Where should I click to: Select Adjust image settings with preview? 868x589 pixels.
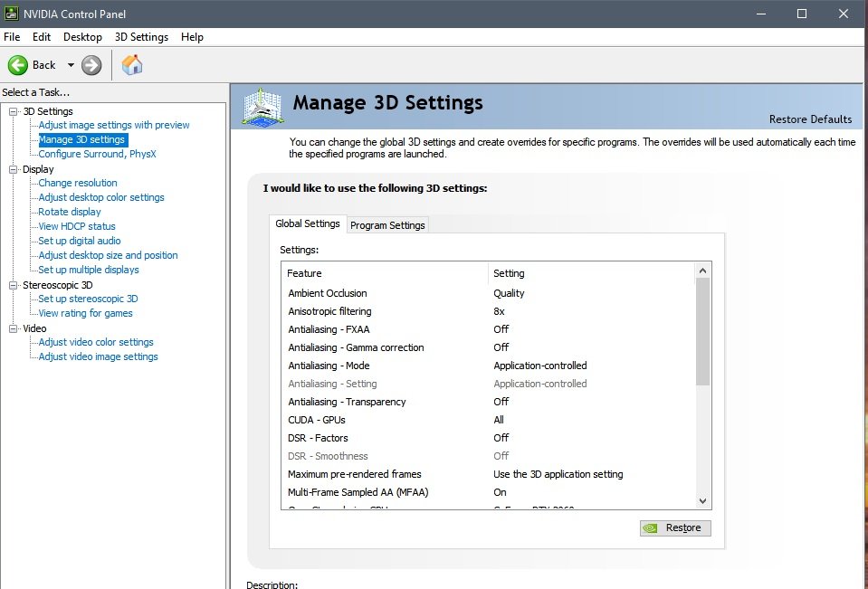click(114, 125)
